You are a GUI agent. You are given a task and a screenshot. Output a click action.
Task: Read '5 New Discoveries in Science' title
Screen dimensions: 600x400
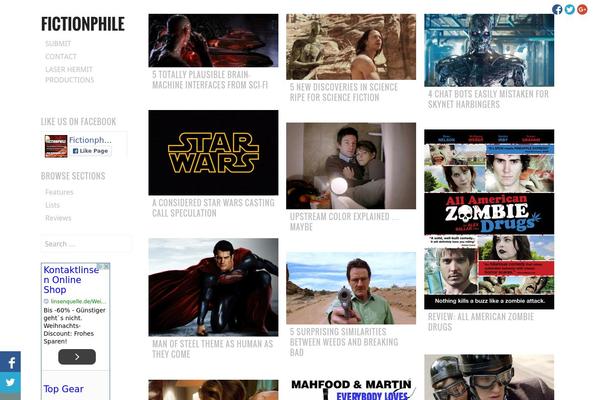[x=344, y=92]
